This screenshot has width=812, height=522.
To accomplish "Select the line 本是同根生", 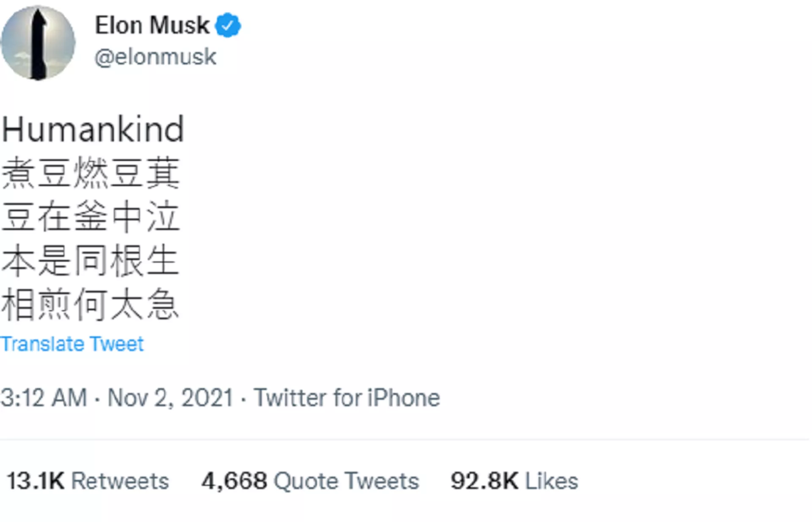I will tap(91, 261).
